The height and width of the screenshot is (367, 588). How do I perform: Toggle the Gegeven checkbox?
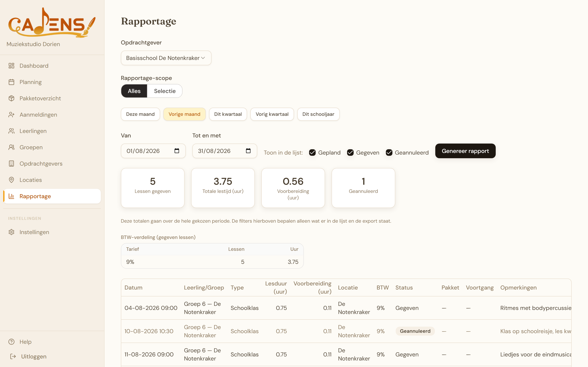[350, 153]
